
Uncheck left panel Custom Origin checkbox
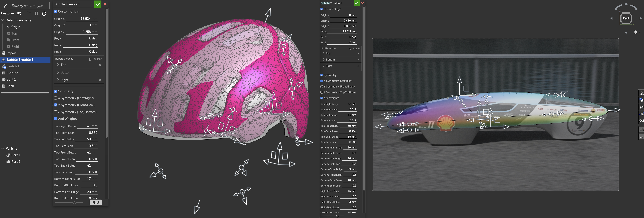pos(56,11)
